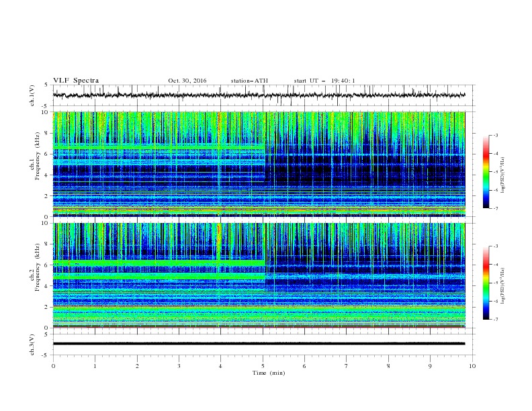Click tick label "3" on the Time axis
This screenshot has height=411, width=532.
[x=179, y=366]
